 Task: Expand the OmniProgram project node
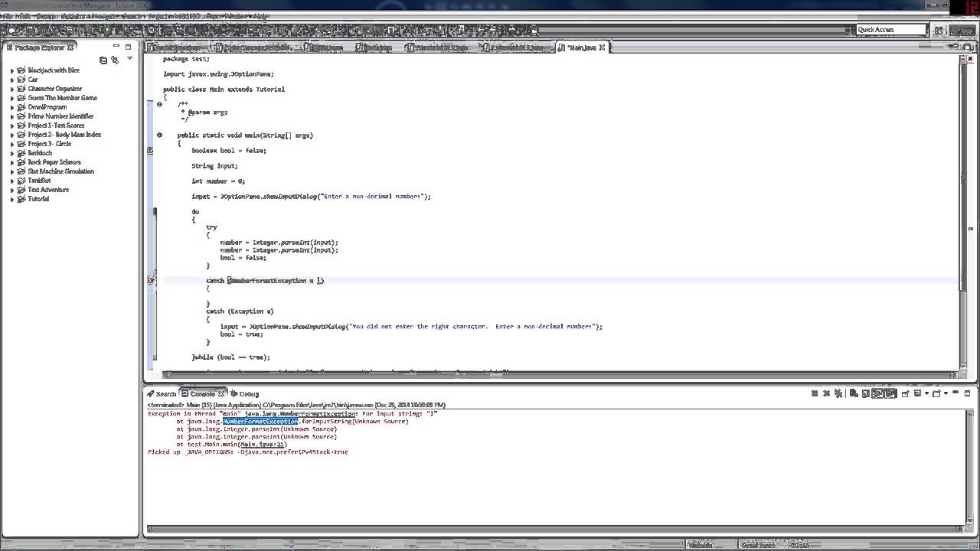click(12, 107)
